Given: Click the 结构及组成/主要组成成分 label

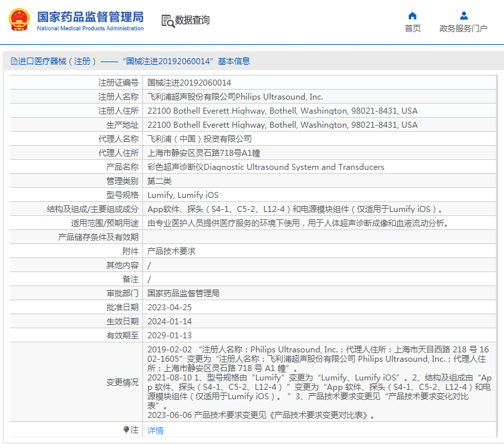Looking at the screenshot, I should [92, 209].
